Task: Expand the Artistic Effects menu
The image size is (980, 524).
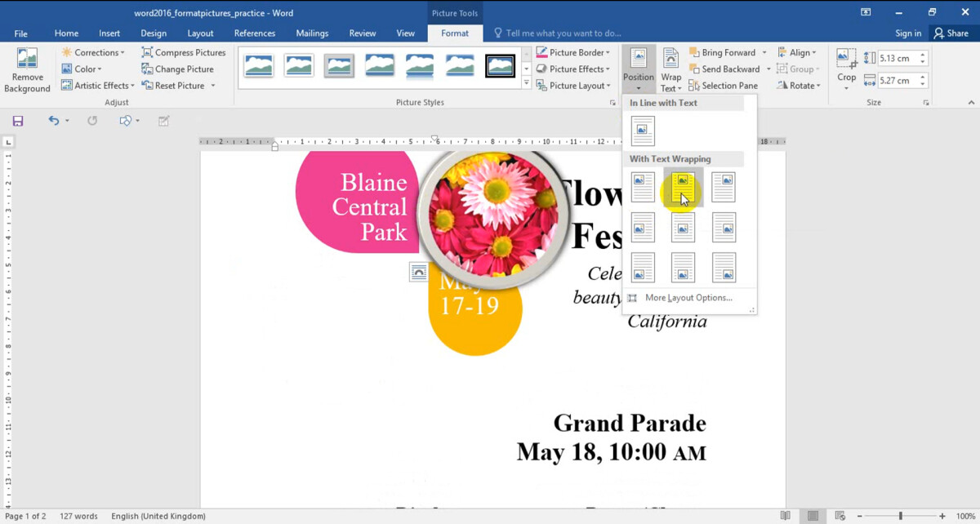Action: coord(98,85)
